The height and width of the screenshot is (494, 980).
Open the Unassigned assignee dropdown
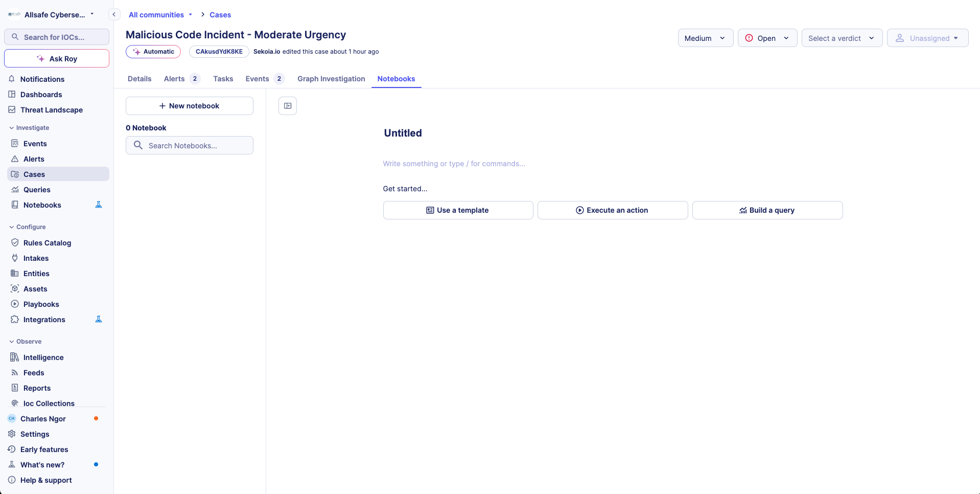[x=927, y=38]
